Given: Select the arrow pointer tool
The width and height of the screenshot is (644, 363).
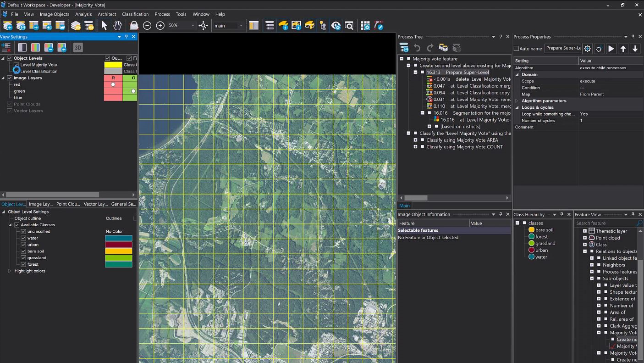Looking at the screenshot, I should point(104,26).
